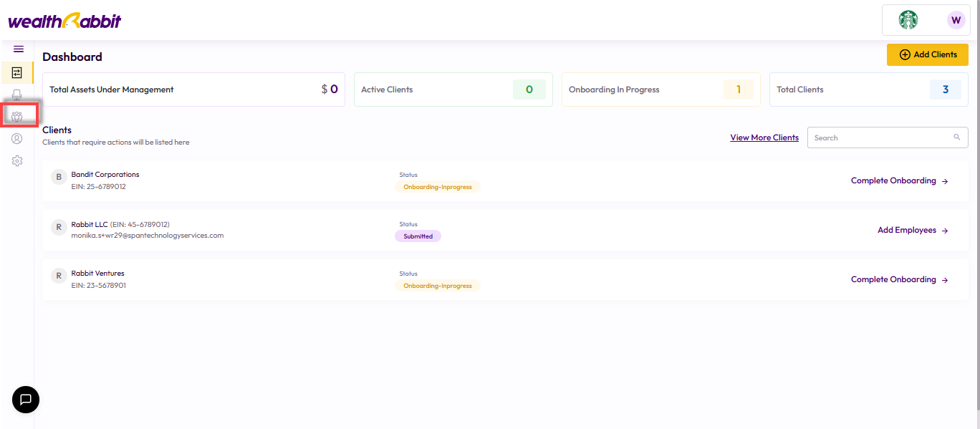This screenshot has height=429, width=980.
Task: Click the Onboarding In Progress label
Action: coord(614,90)
